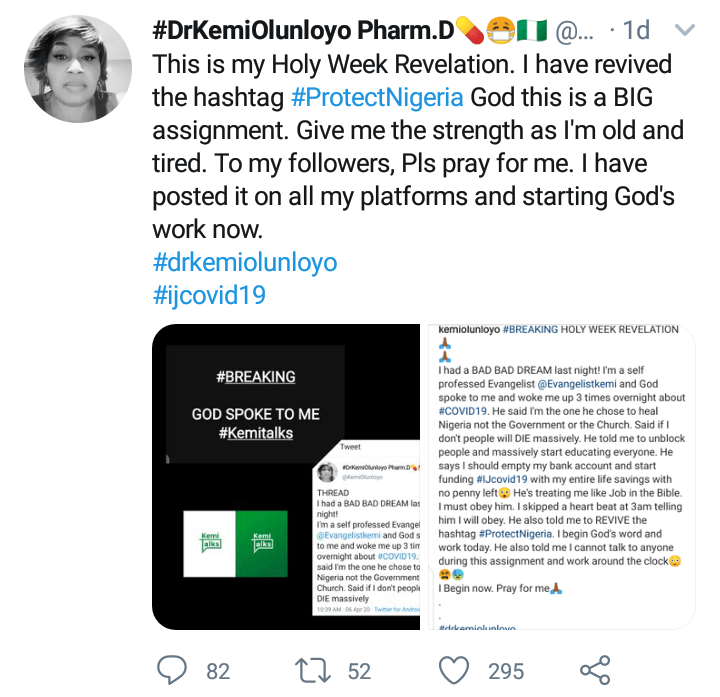Open the #DrKemiOlunloyo Pharm.D display name

(310, 31)
